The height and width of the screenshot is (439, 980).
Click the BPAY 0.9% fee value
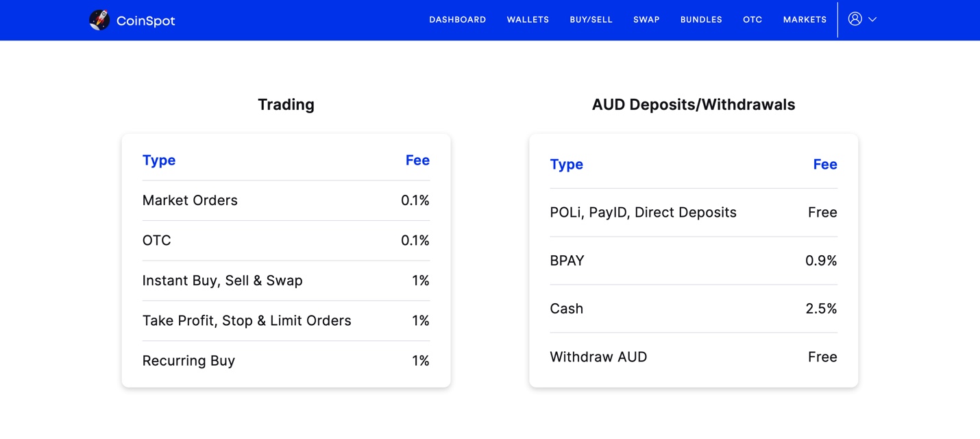click(x=821, y=261)
